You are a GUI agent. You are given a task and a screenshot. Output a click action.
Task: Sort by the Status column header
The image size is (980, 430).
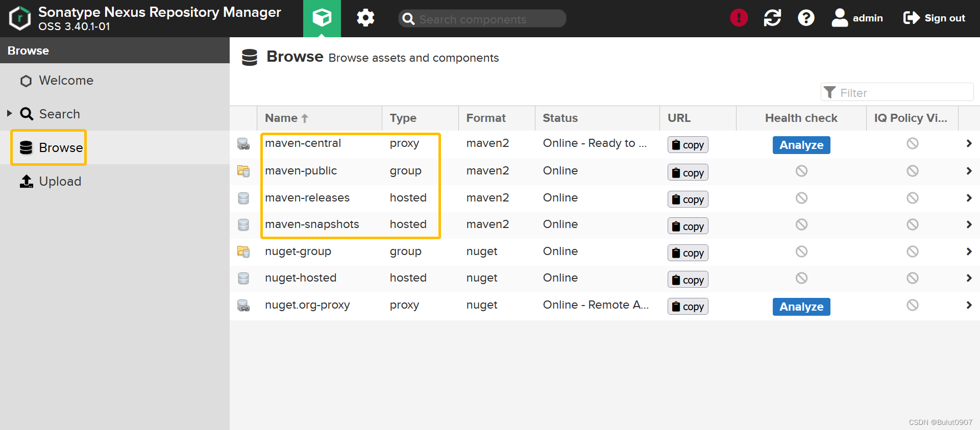click(597, 118)
